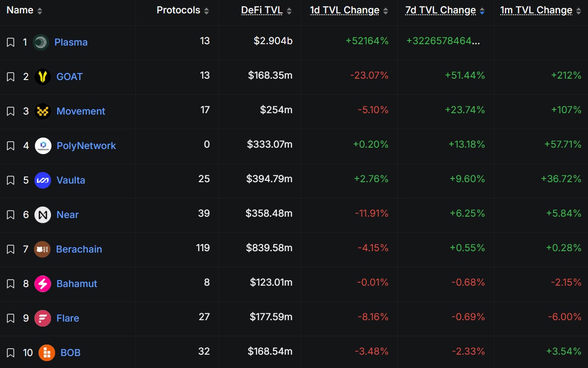This screenshot has width=588, height=368.
Task: Click the -11.91% 1d change for Near
Action: [x=372, y=213]
